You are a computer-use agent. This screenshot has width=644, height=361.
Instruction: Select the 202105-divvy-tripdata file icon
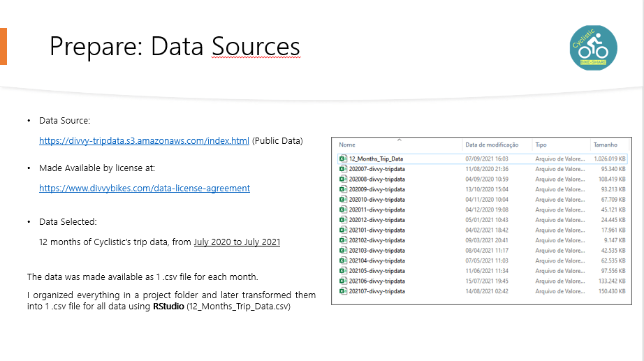tap(343, 271)
